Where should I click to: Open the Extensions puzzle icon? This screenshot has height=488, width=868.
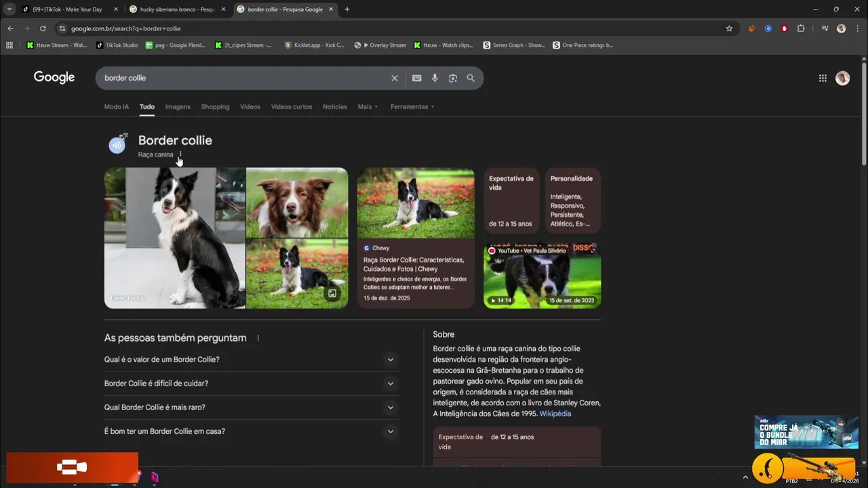801,28
